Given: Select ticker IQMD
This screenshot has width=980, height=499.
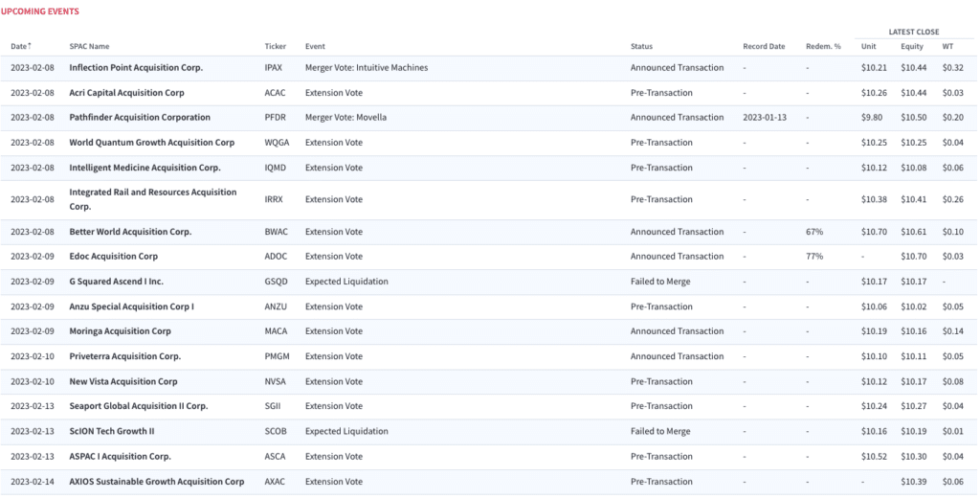Looking at the screenshot, I should (275, 168).
